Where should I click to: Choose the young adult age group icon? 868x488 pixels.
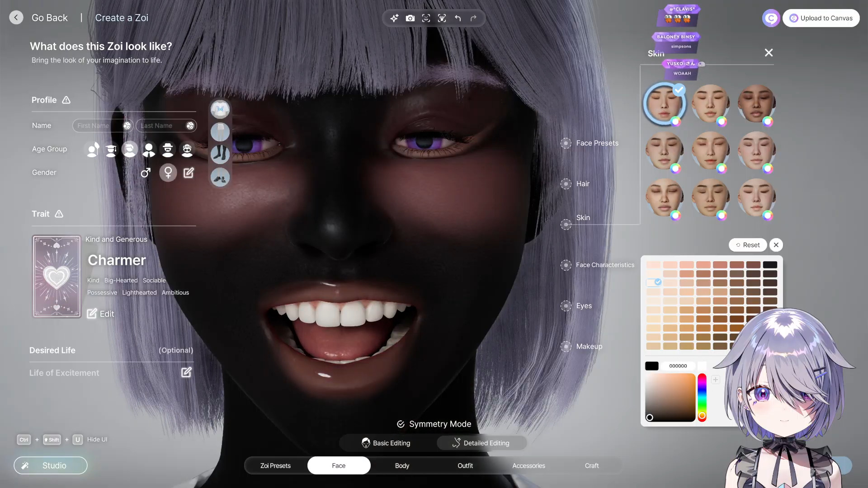click(130, 149)
